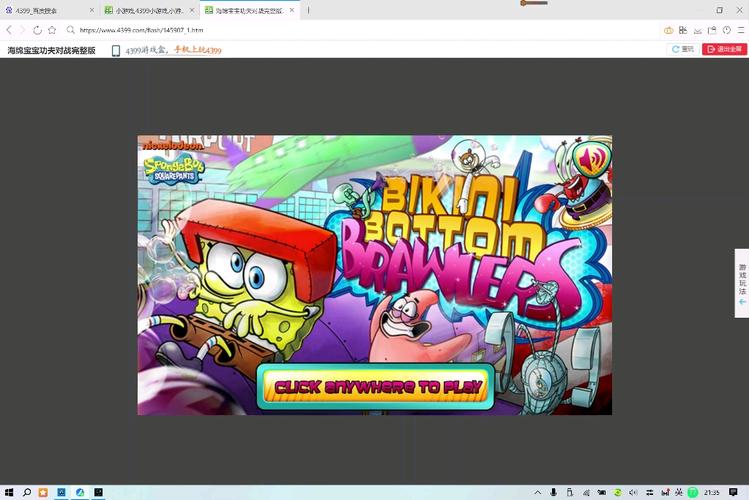Bookmark the page with the star icon
The height and width of the screenshot is (500, 749).
click(52, 30)
